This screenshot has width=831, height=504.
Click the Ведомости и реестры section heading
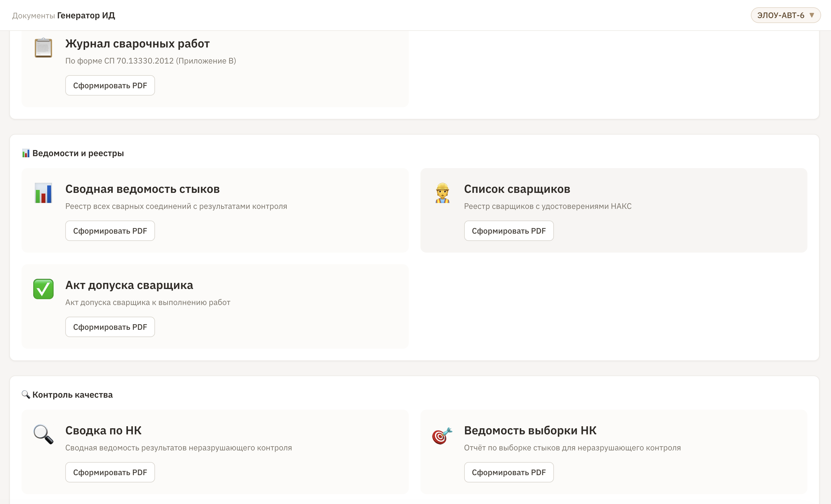click(x=78, y=153)
